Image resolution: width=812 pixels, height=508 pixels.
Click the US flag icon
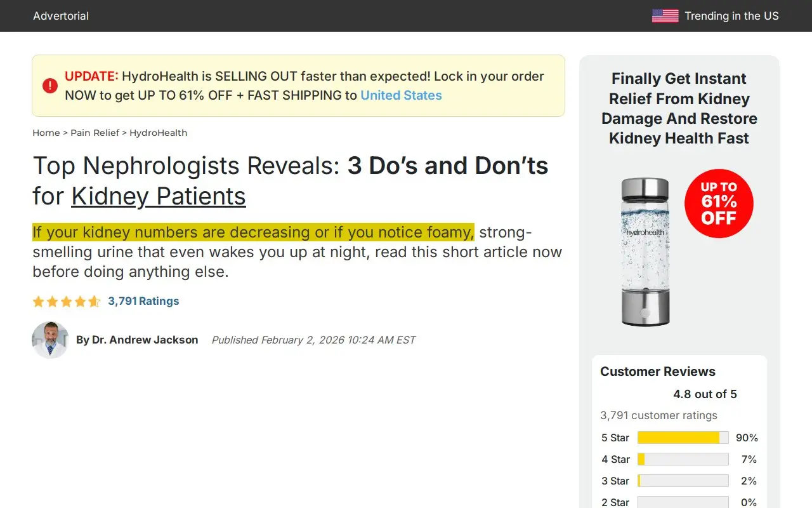pyautogui.click(x=665, y=16)
